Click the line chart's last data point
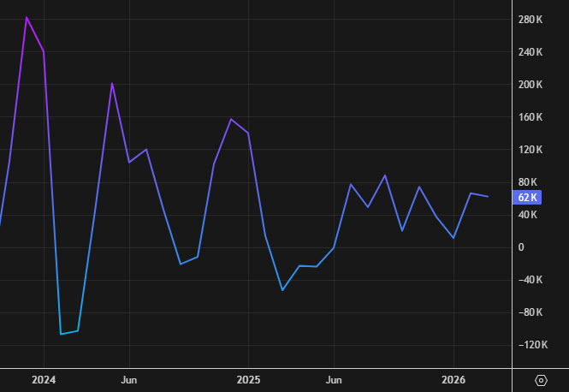Image resolution: width=569 pixels, height=392 pixels. pyautogui.click(x=488, y=196)
